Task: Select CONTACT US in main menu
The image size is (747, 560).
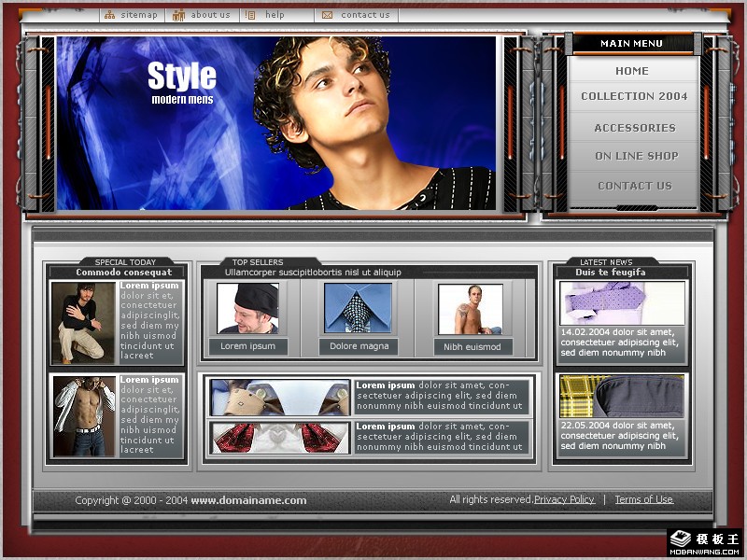Action: click(x=635, y=186)
